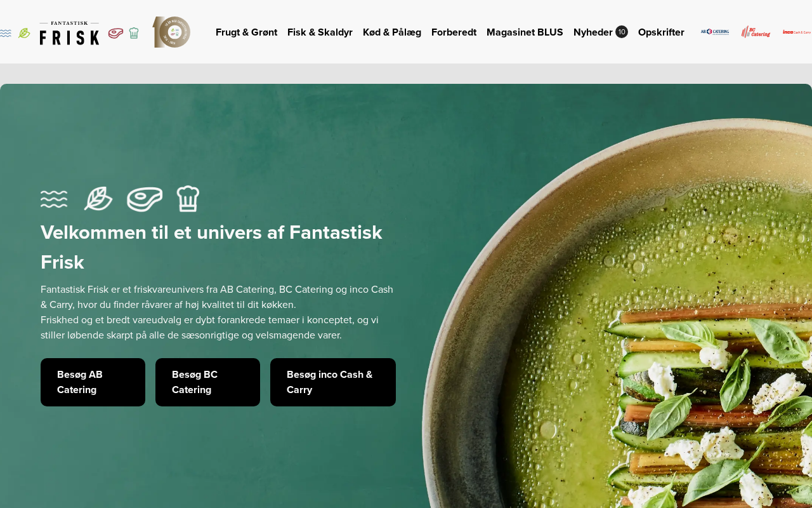Open the Forberedt menu item
Image resolution: width=812 pixels, height=508 pixels.
pyautogui.click(x=454, y=32)
